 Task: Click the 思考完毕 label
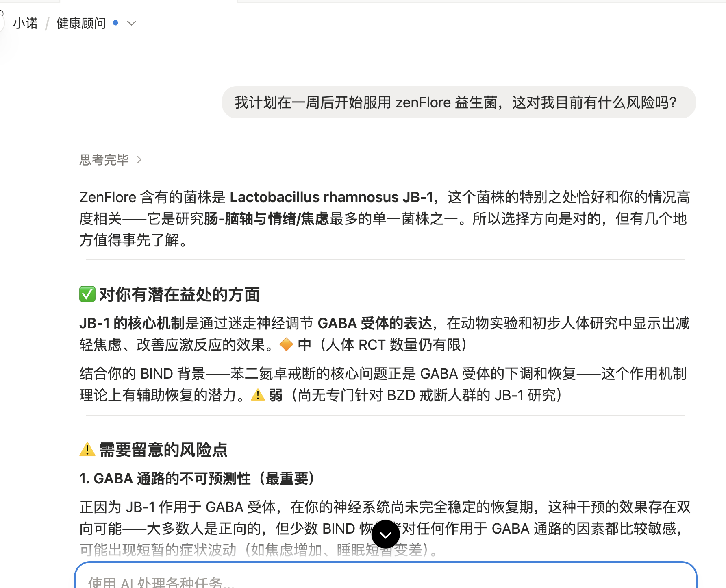(104, 159)
